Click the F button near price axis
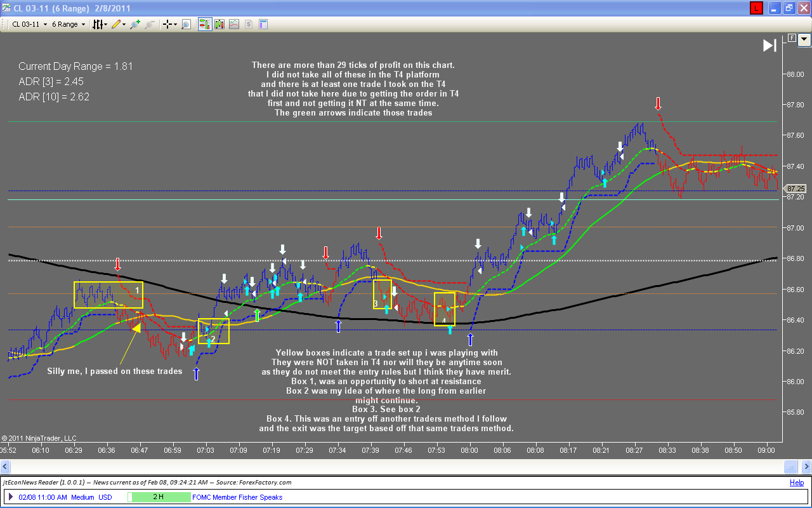 792,39
